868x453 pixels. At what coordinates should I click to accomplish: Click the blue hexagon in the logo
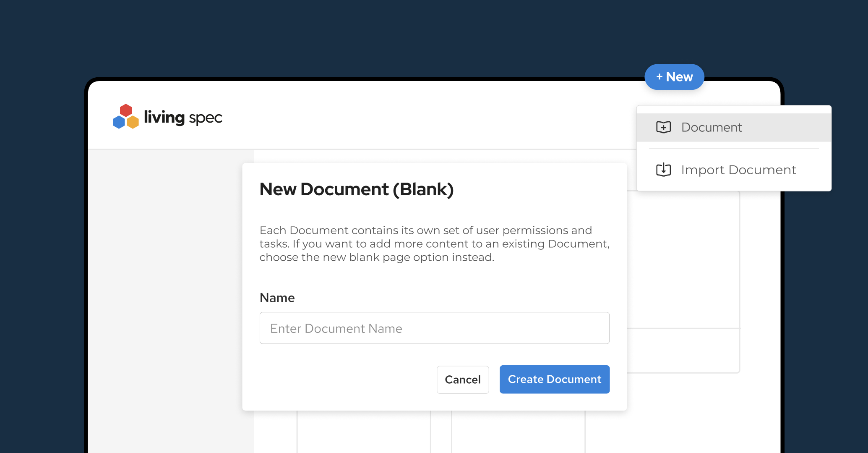tap(119, 122)
